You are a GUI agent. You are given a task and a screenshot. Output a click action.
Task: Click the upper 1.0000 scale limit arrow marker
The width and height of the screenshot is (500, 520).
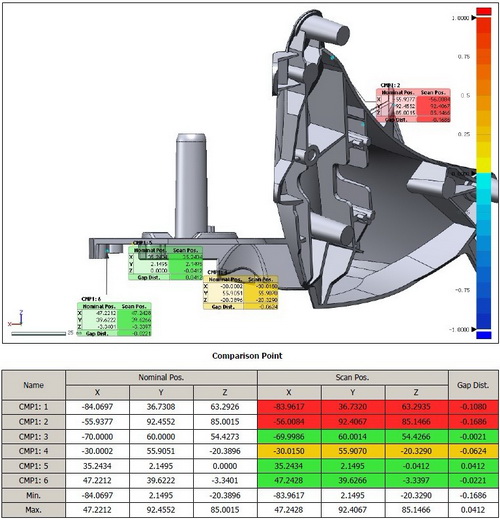coord(474,18)
